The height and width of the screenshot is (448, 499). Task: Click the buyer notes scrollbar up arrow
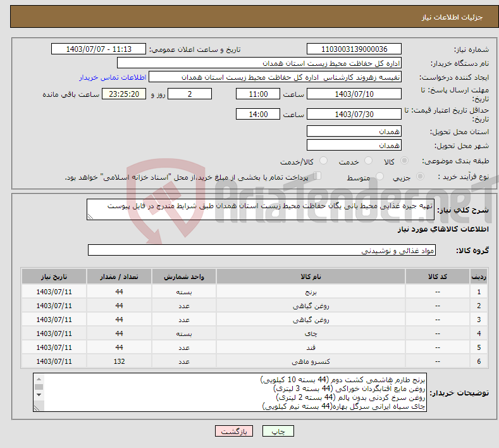point(39,379)
